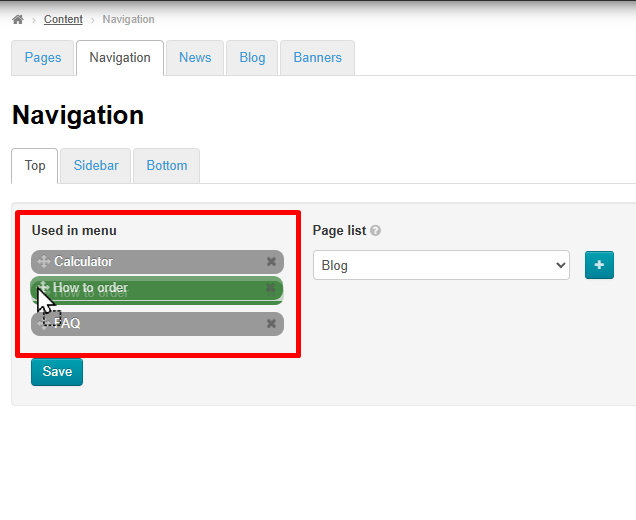Switch to the News tab
This screenshot has height=520, width=636.
point(195,58)
